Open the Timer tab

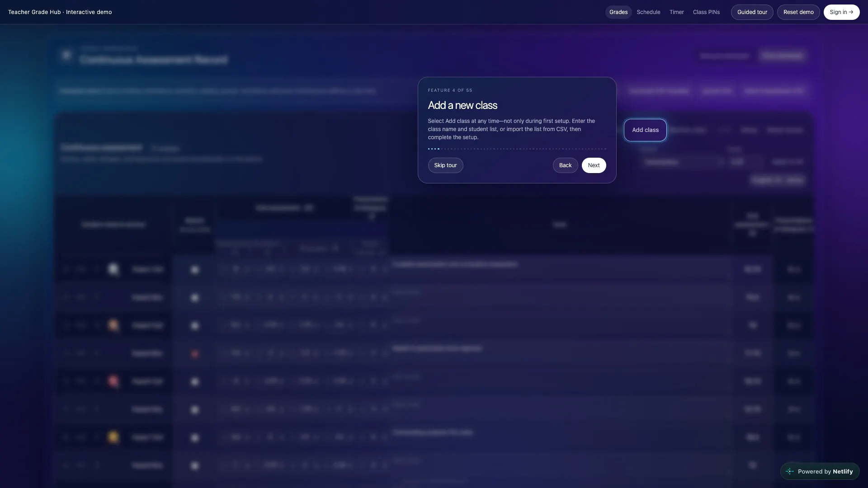(x=676, y=12)
